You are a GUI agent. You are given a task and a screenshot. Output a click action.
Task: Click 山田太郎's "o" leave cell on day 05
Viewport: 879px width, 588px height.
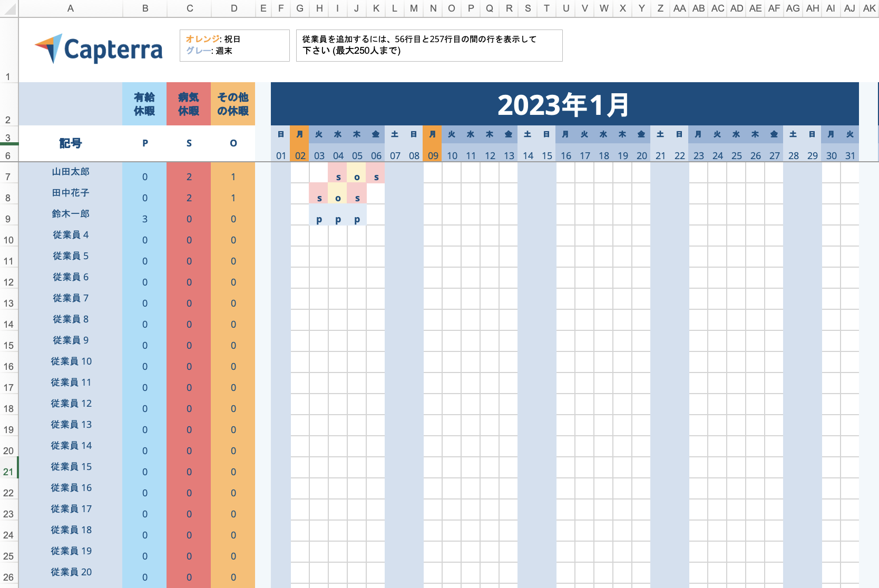click(357, 177)
